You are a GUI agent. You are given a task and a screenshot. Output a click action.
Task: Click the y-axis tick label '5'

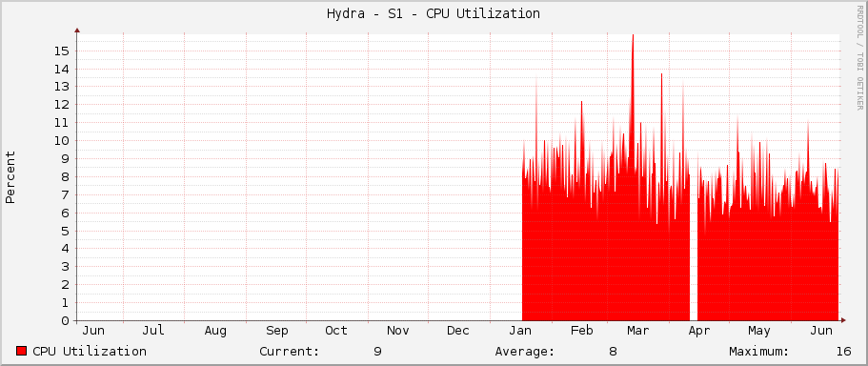[x=66, y=231]
